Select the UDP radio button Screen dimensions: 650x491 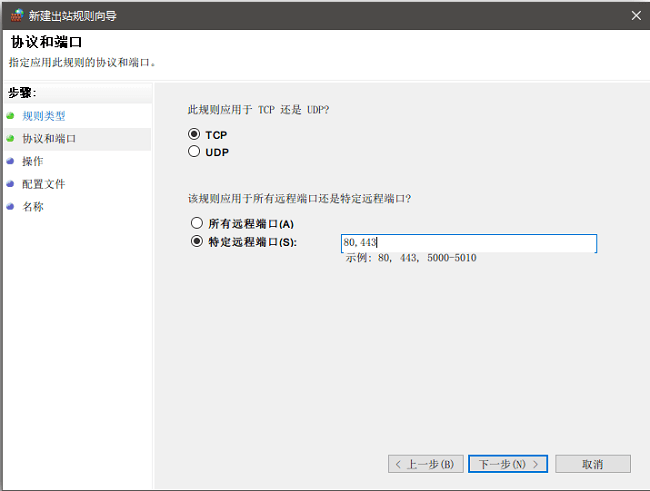click(x=194, y=152)
